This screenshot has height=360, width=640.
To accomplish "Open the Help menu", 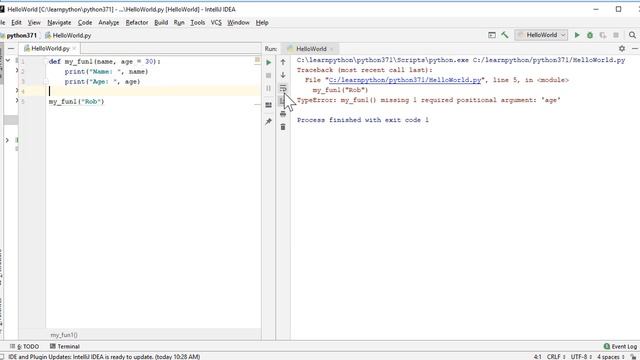I will click(262, 22).
